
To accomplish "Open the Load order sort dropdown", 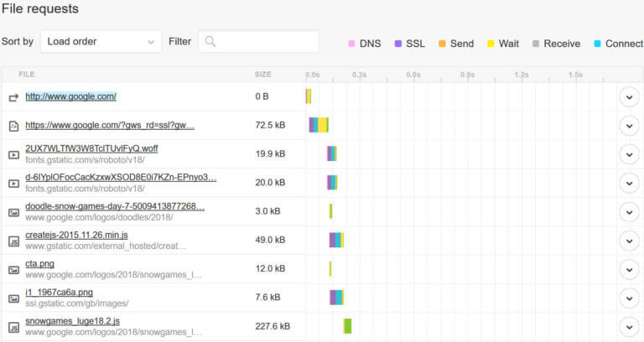I will 101,41.
